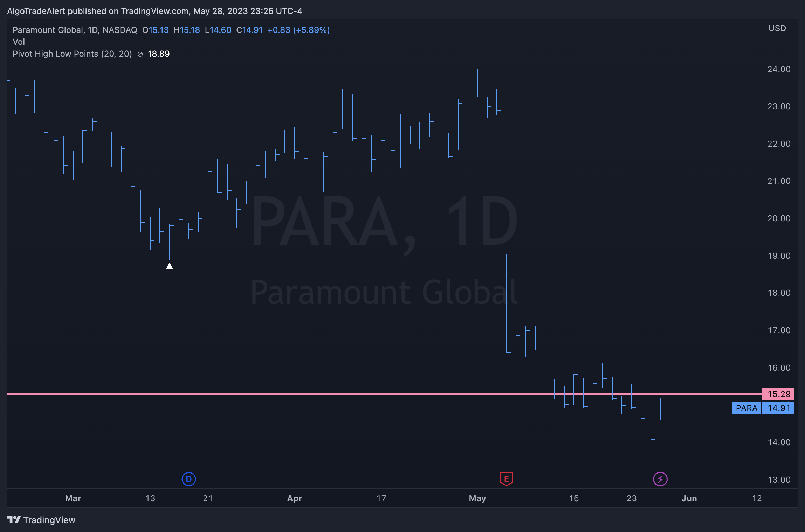Click the pivot value 18.89
805x532 pixels.
tap(159, 54)
